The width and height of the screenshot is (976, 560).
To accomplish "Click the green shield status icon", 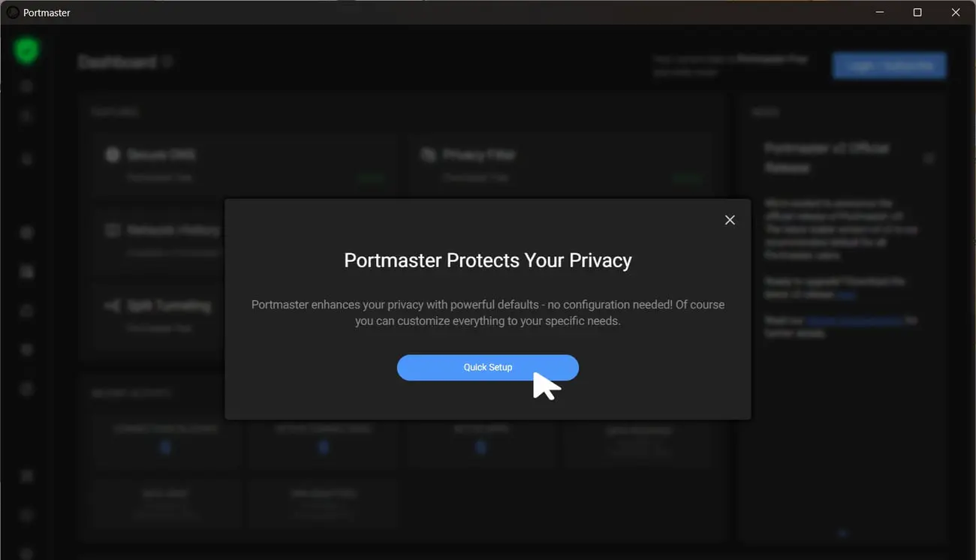I will (26, 51).
